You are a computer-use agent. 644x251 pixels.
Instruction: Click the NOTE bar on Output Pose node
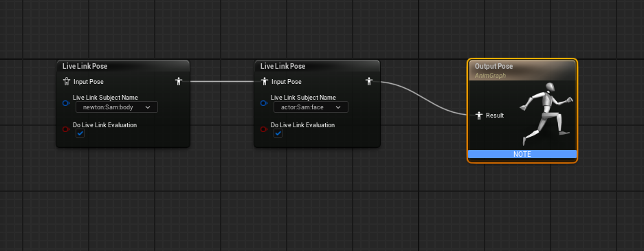(x=522, y=155)
